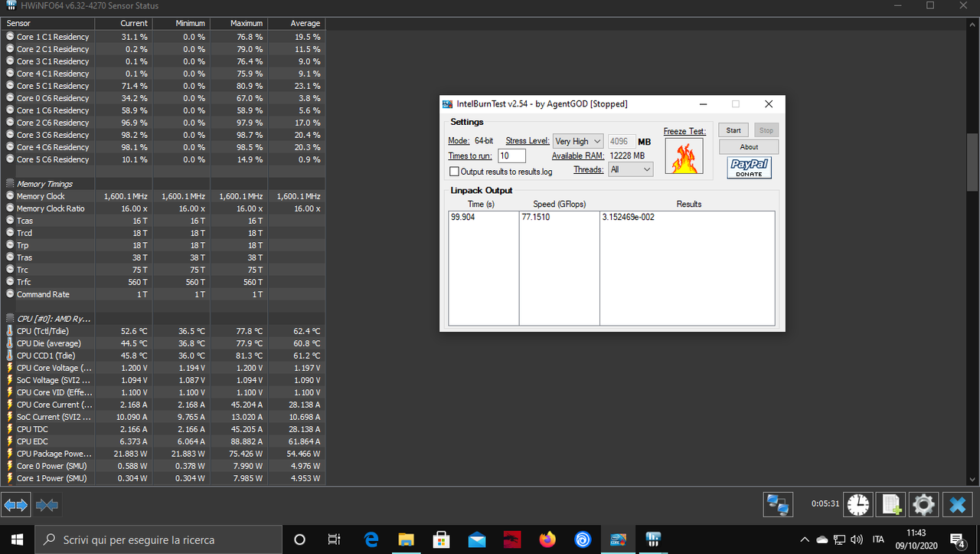Click the Core 1 C1 Residency row icon
980x554 pixels.
(x=10, y=37)
